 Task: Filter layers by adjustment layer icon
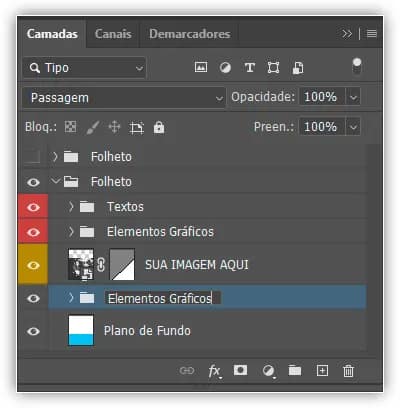(x=225, y=68)
